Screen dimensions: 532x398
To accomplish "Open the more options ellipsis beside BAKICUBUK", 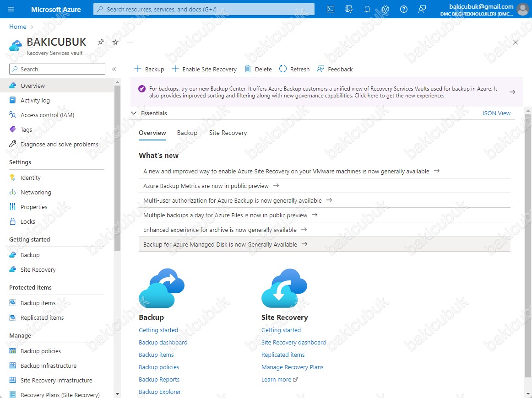I will coord(130,42).
